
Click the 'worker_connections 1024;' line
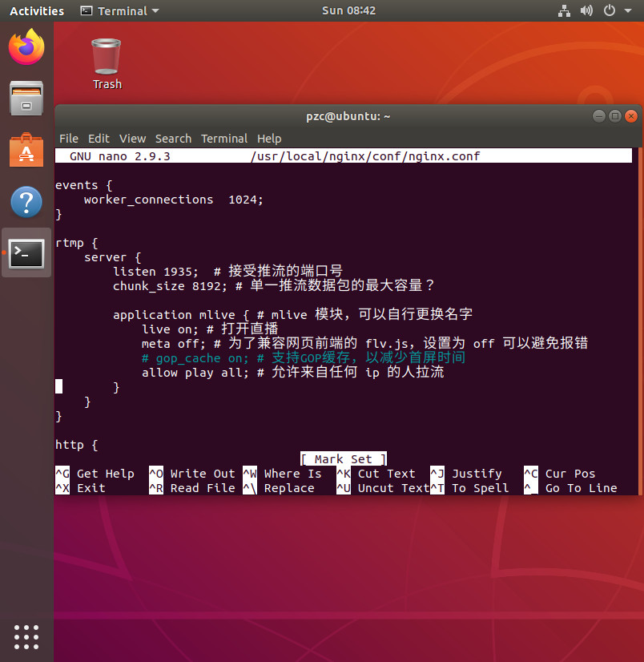[x=174, y=200]
